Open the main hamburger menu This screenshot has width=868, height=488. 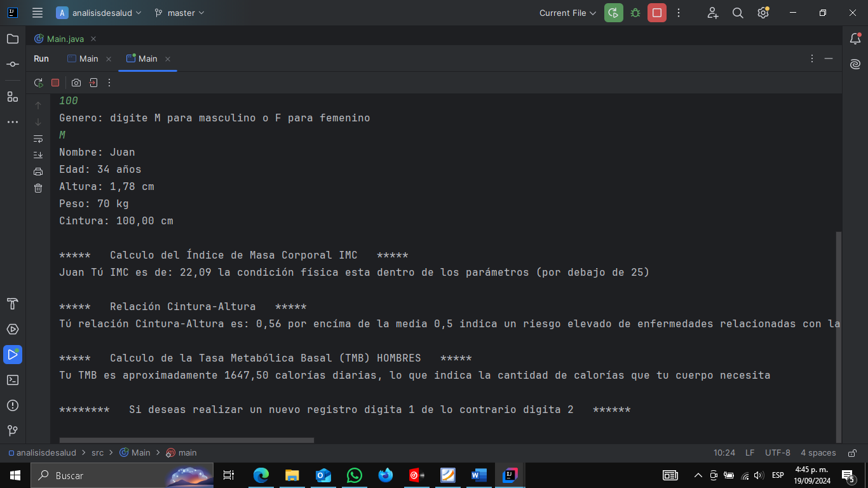click(x=37, y=13)
